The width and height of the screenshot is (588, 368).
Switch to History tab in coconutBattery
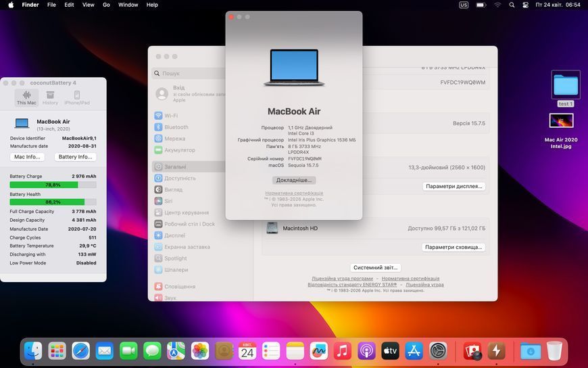[x=50, y=97]
